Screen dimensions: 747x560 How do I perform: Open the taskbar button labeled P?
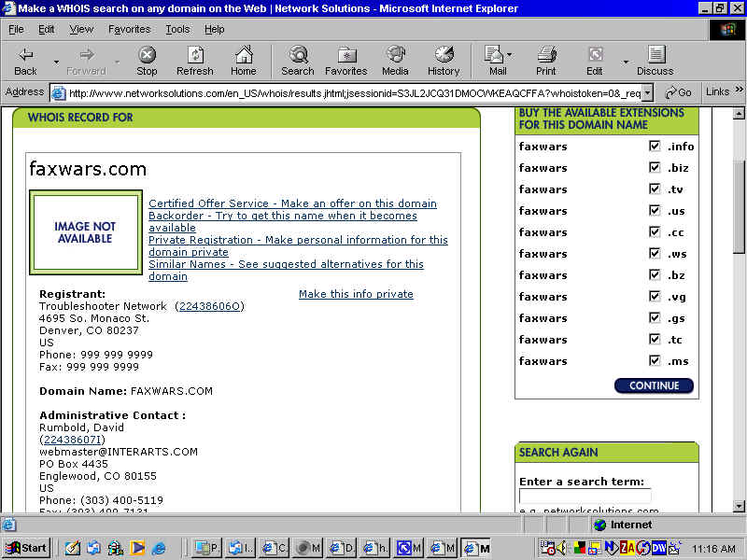207,548
